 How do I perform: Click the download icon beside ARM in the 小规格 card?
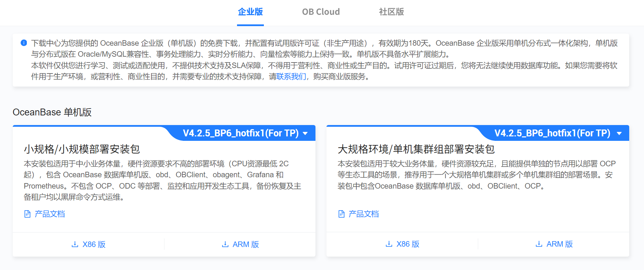point(225,244)
